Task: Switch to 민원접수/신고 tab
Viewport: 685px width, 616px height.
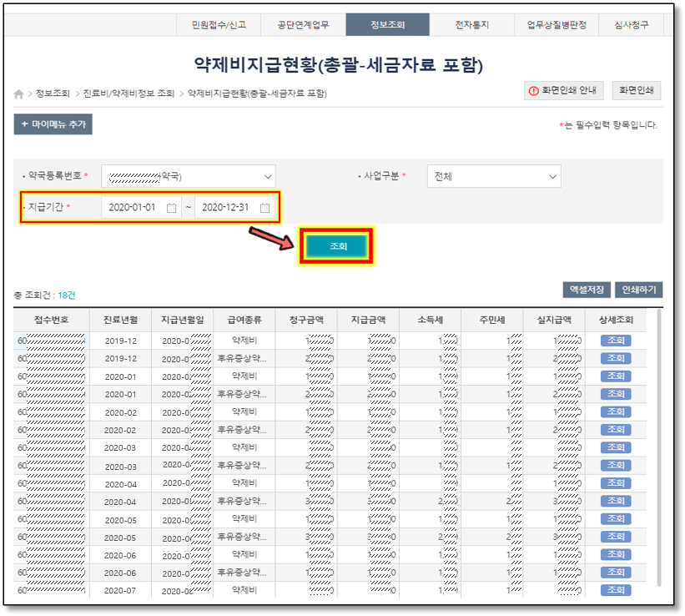Action: 219,25
